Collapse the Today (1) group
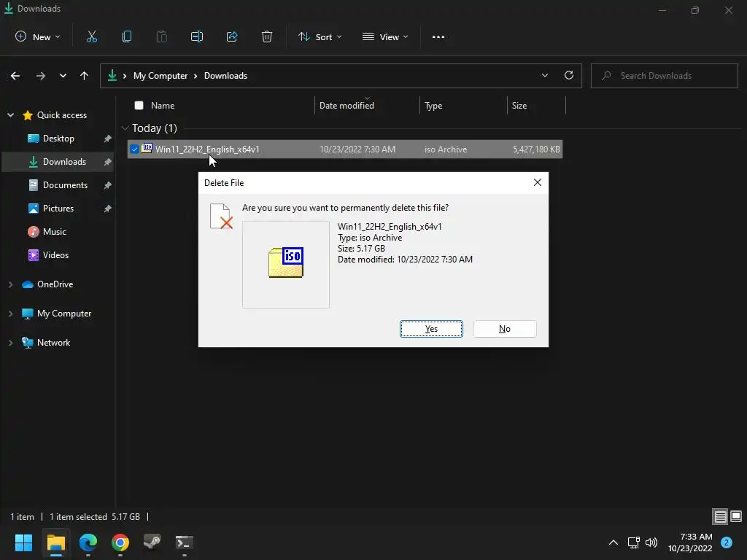This screenshot has width=747, height=560. click(x=125, y=128)
